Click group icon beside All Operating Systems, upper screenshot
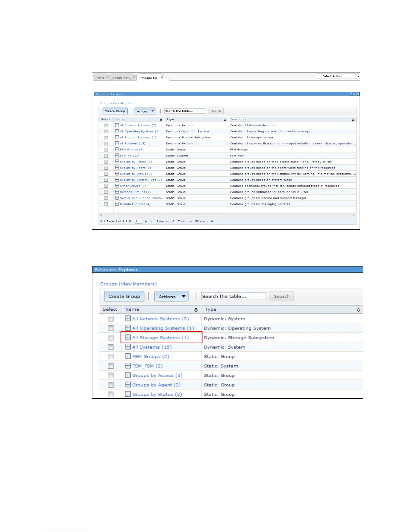 click(x=117, y=131)
